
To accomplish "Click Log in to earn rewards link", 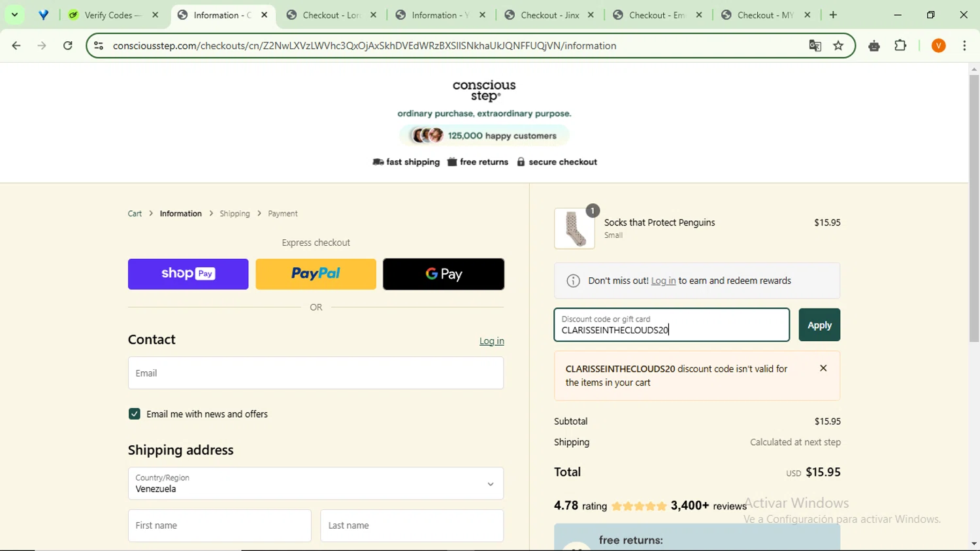I will [x=663, y=281].
